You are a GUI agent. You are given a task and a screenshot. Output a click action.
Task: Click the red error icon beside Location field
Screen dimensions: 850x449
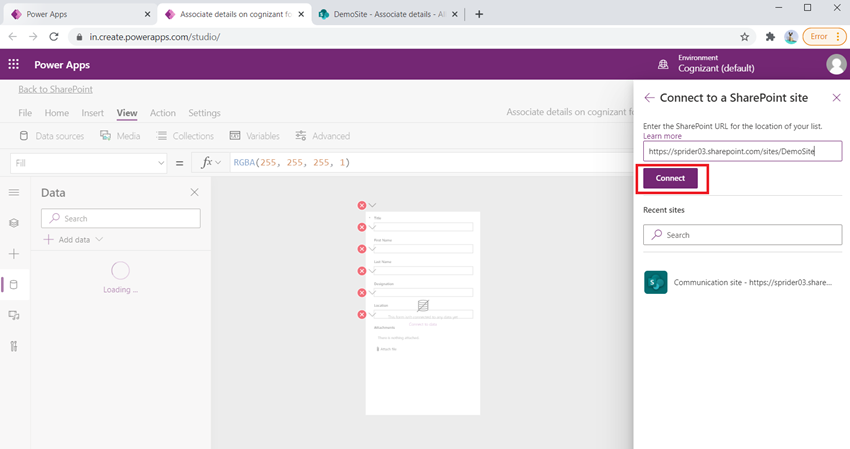(362, 315)
